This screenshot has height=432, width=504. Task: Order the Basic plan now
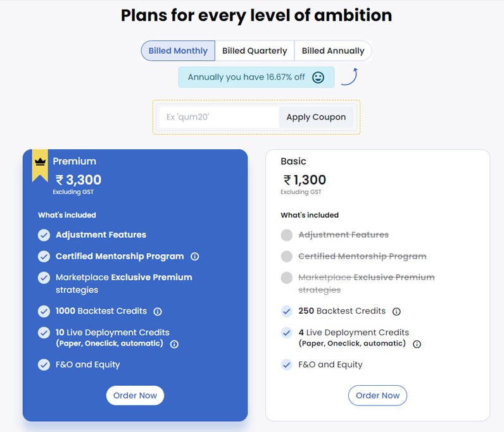[x=377, y=395]
